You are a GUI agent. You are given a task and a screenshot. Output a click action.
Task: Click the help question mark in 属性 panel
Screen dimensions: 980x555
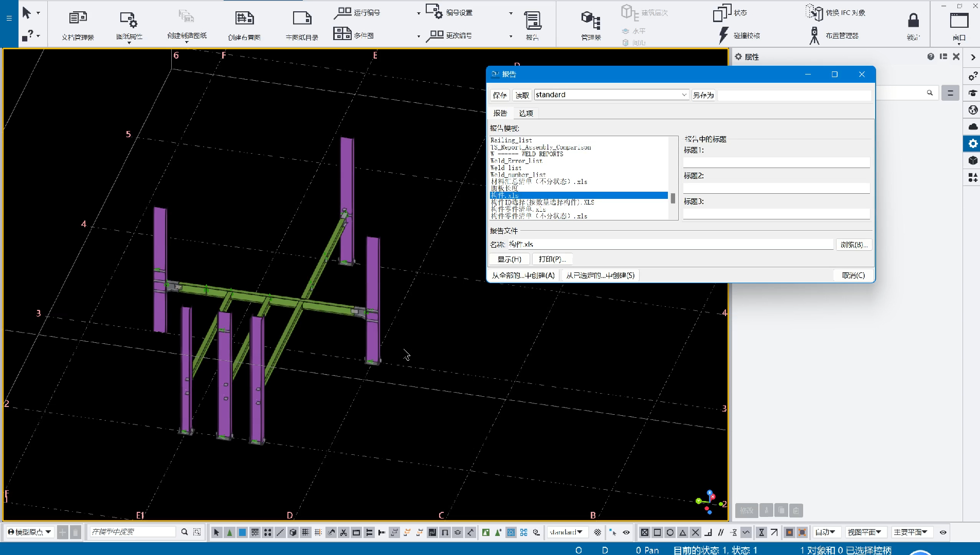tap(931, 57)
